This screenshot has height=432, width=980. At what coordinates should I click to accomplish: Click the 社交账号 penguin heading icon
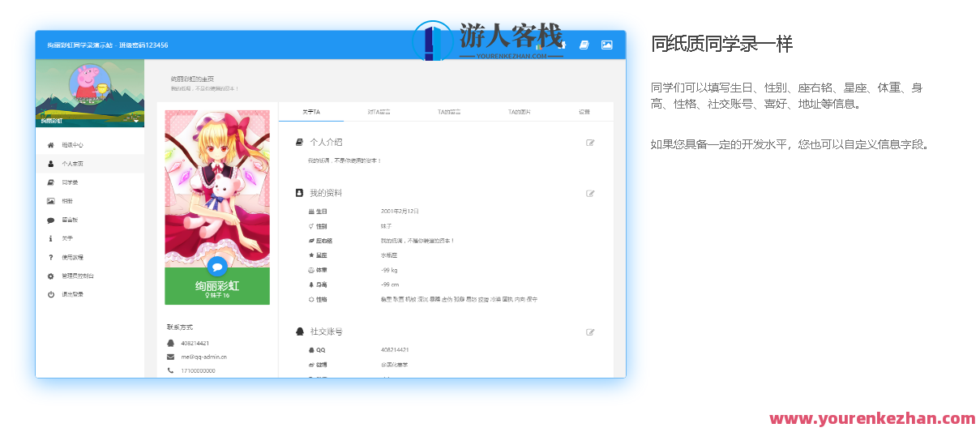pos(300,331)
